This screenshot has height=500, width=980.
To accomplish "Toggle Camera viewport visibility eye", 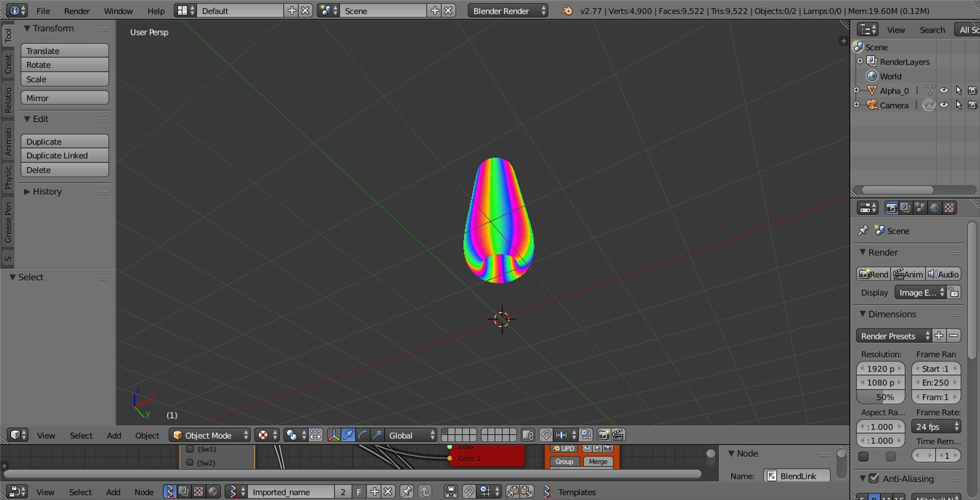I will [944, 105].
